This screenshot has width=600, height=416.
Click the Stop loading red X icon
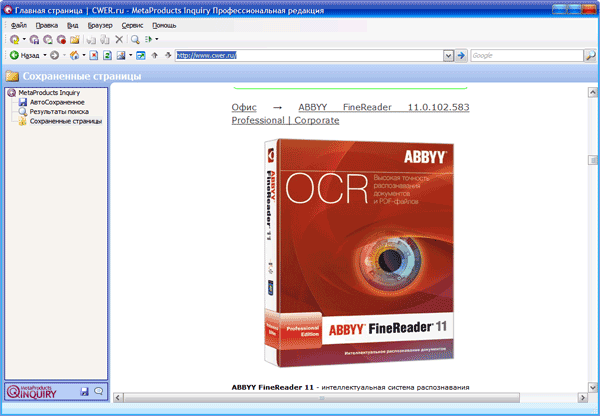(93, 55)
